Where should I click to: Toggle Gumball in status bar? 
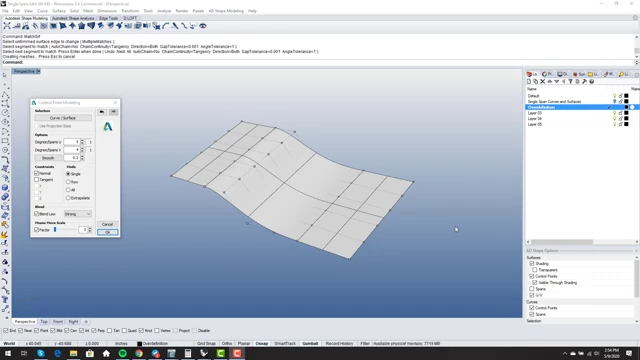coord(310,344)
